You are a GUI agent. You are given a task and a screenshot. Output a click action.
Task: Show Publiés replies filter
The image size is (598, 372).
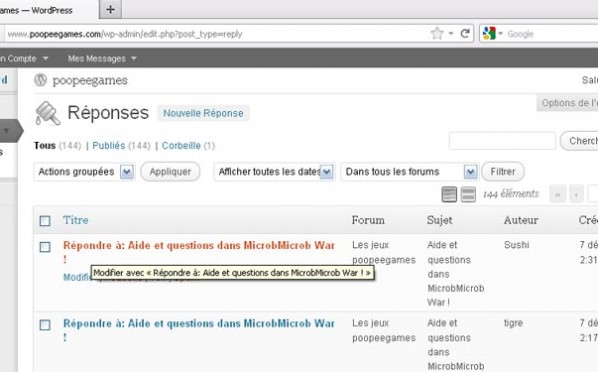tap(109, 145)
